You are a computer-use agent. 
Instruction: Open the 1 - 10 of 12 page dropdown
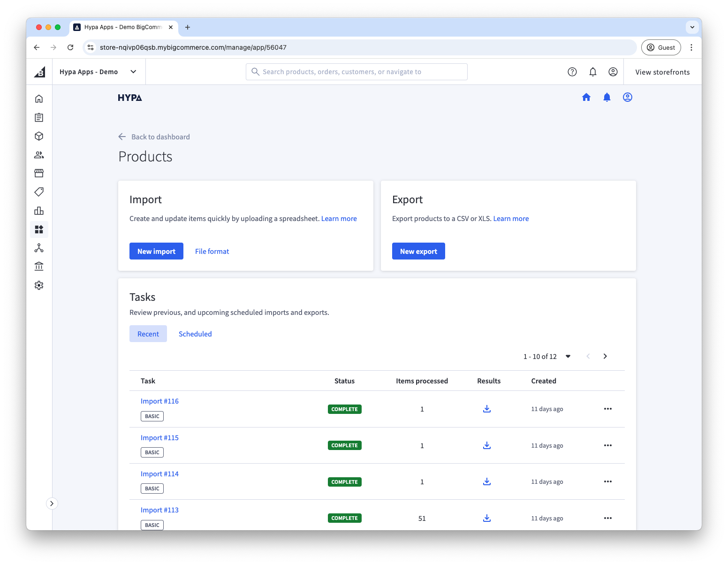point(568,356)
